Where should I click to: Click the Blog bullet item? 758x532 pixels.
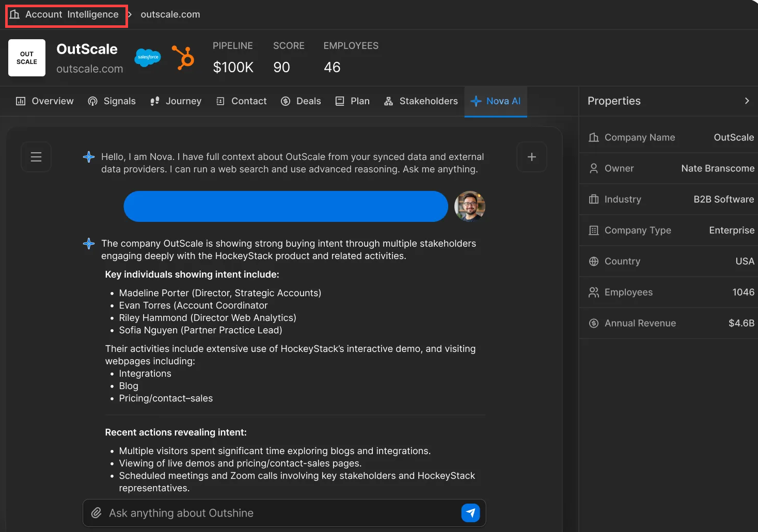(x=129, y=386)
